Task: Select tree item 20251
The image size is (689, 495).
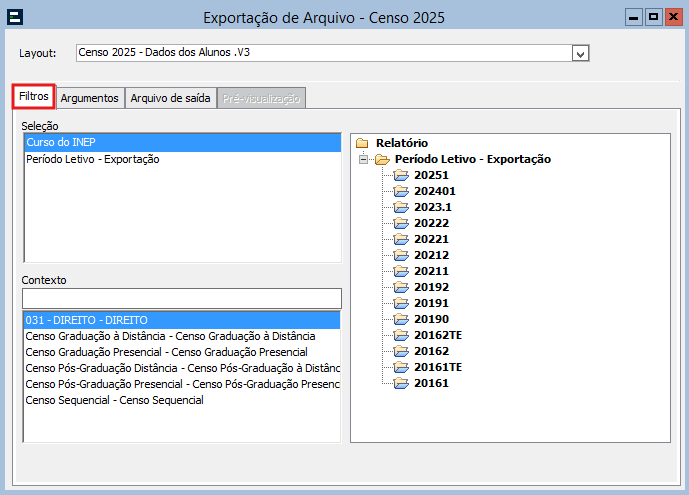Action: pyautogui.click(x=432, y=175)
